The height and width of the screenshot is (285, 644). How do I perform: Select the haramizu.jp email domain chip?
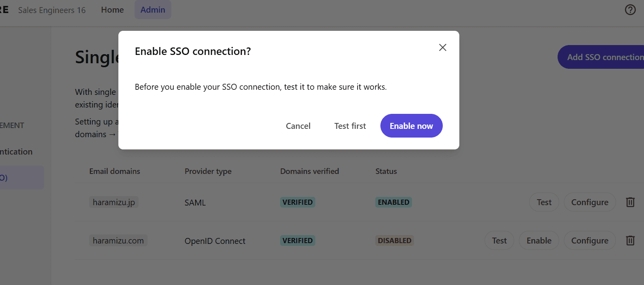pos(114,202)
